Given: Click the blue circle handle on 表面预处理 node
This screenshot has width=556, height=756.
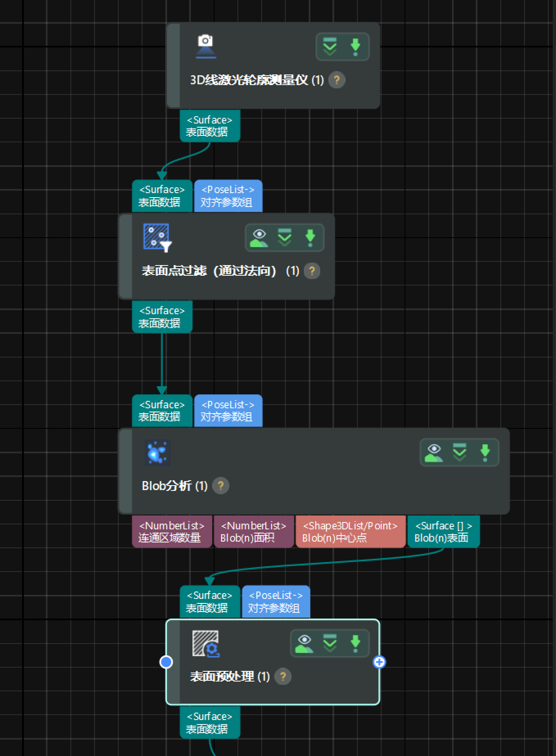Looking at the screenshot, I should (166, 662).
